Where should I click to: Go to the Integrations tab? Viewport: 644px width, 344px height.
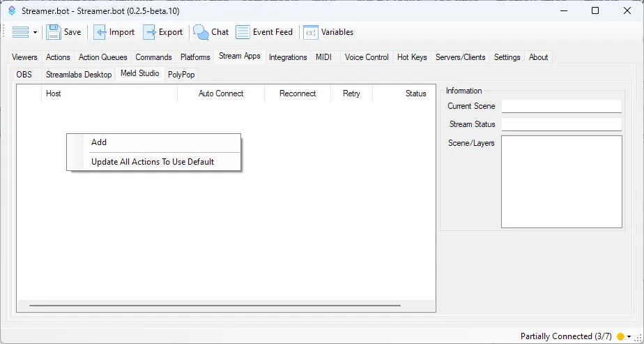tap(288, 57)
